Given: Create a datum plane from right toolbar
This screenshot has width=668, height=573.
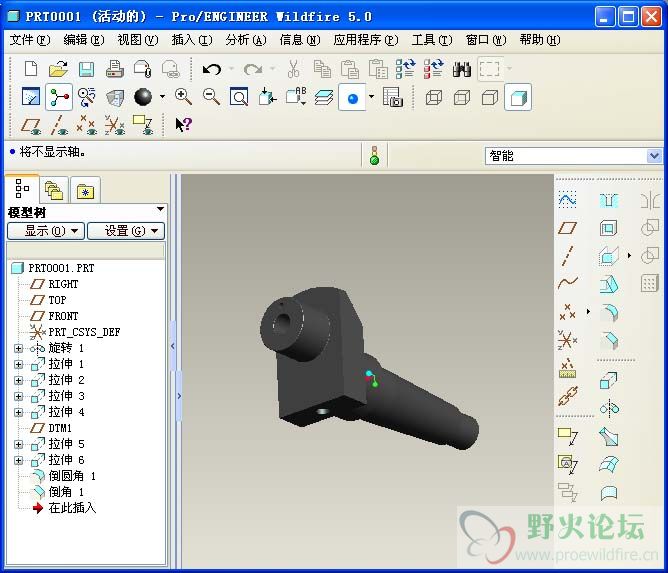Looking at the screenshot, I should tap(567, 228).
